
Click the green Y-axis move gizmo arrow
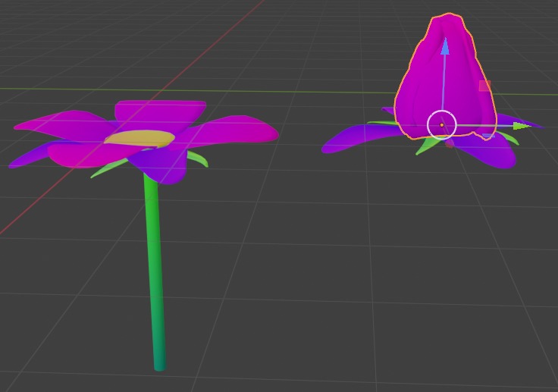522,126
